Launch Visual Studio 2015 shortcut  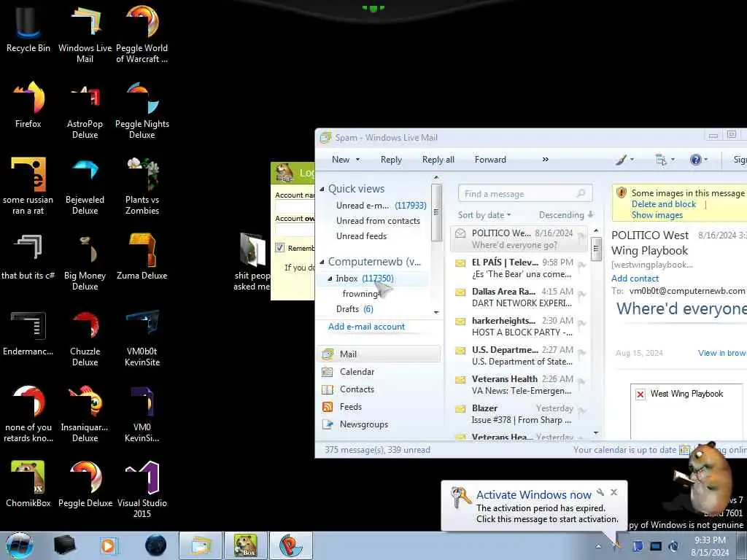tap(142, 489)
